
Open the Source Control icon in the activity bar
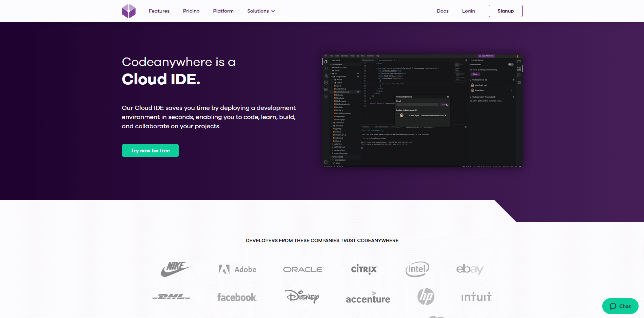pyautogui.click(x=326, y=76)
